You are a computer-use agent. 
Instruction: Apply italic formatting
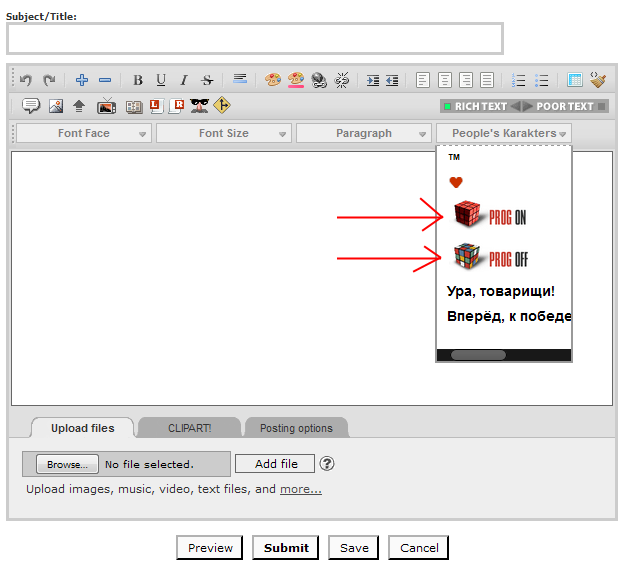point(184,80)
